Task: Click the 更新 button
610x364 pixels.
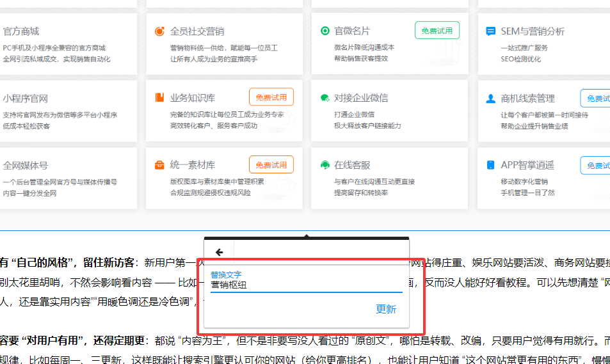Action: pyautogui.click(x=386, y=309)
